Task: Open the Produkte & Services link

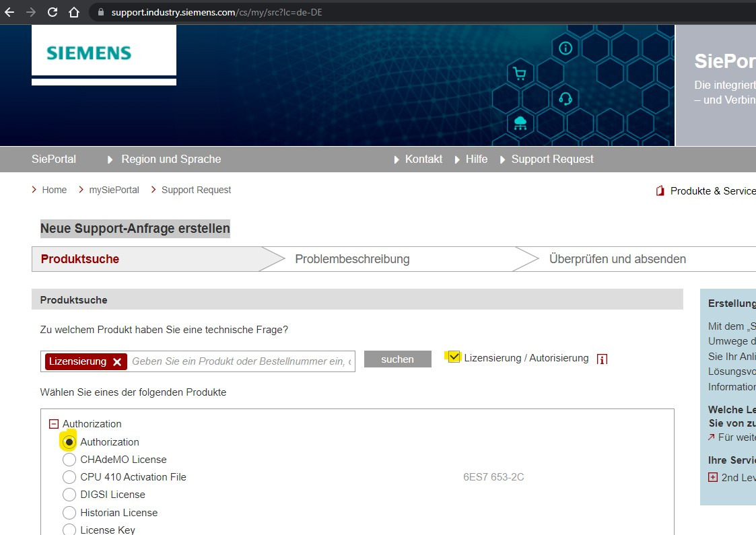Action: pos(713,191)
